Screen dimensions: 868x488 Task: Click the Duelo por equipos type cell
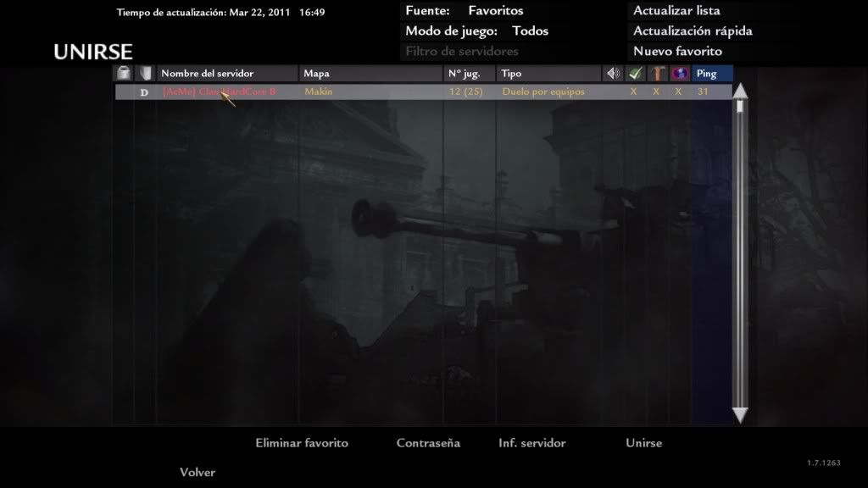543,91
